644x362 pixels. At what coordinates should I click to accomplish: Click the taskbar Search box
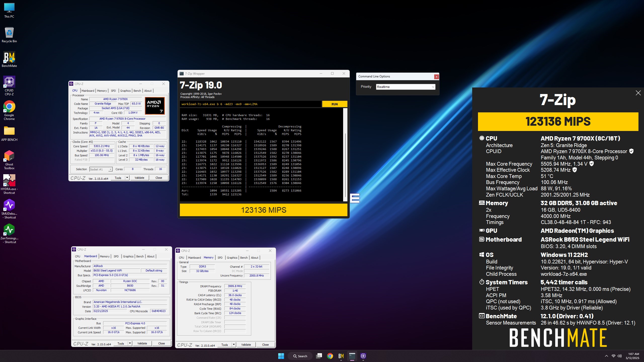pyautogui.click(x=300, y=356)
